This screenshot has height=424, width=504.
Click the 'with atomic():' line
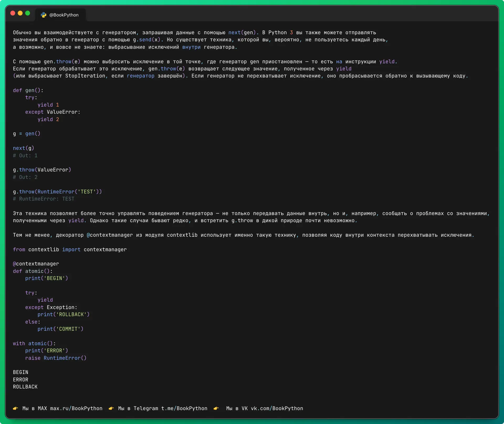pos(34,344)
